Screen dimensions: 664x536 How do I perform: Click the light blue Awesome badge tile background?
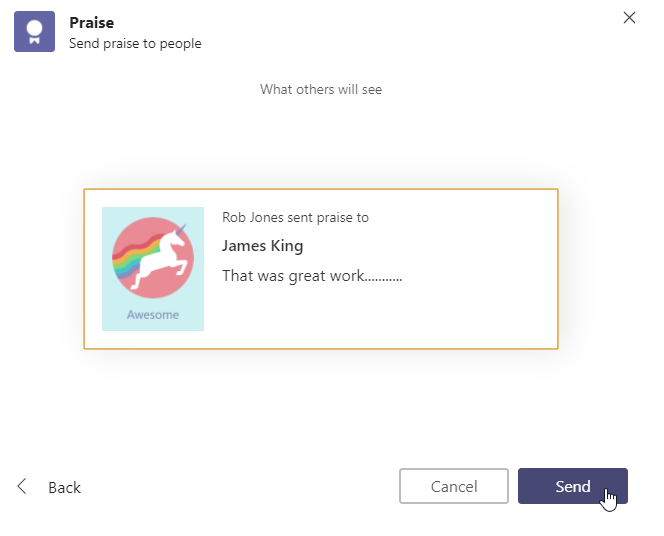point(112,322)
